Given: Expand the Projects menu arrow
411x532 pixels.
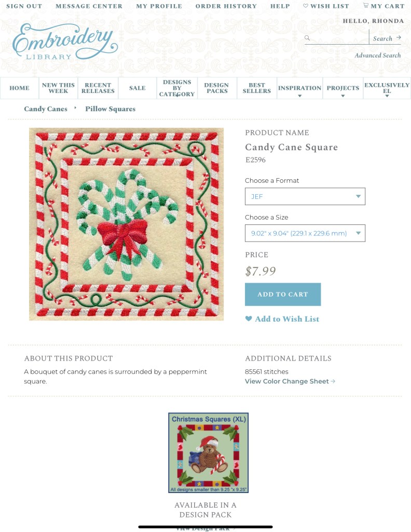Looking at the screenshot, I should point(343,96).
